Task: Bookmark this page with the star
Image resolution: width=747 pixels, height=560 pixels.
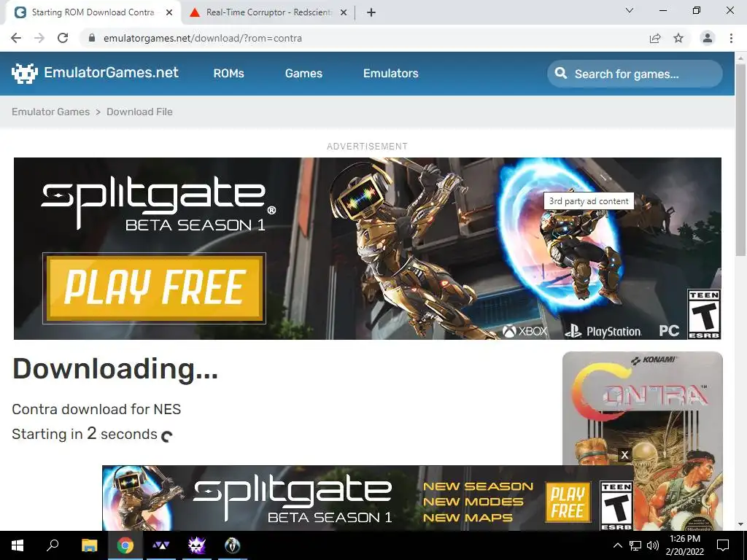Action: (678, 38)
